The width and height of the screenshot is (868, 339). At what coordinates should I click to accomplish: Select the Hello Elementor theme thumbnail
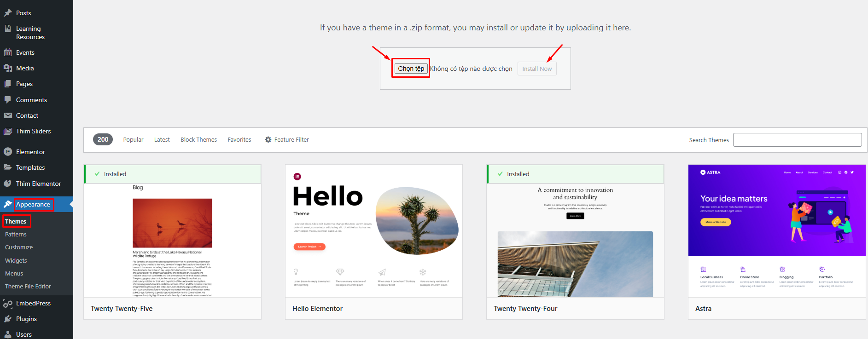[x=373, y=231]
